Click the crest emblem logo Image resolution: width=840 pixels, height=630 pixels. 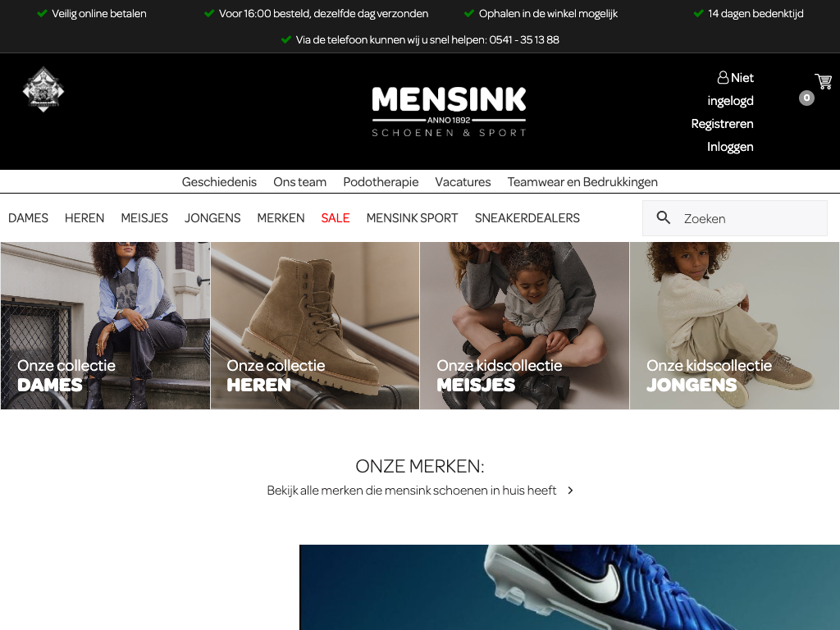coord(43,89)
